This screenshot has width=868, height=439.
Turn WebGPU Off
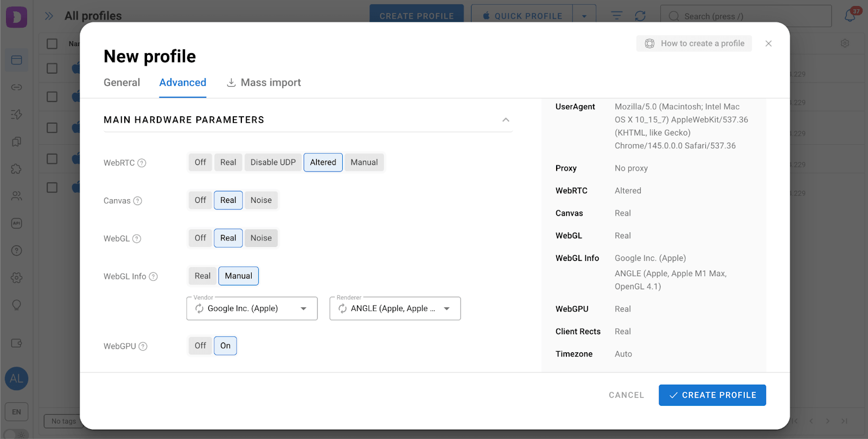tap(200, 346)
